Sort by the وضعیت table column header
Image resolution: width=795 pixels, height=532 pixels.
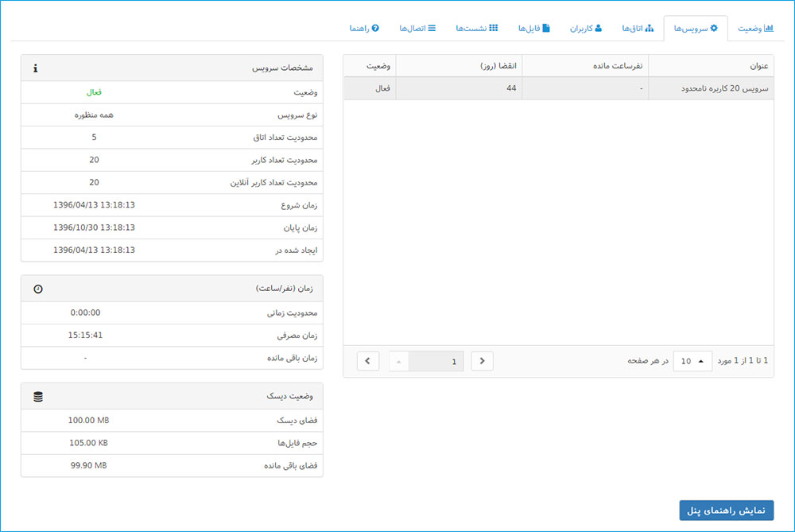370,66
